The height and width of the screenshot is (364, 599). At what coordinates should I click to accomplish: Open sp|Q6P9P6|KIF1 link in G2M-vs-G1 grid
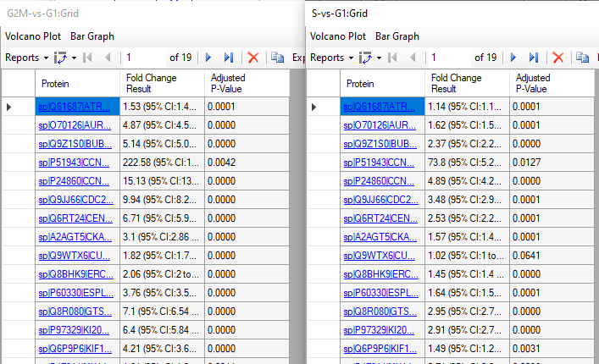pos(75,349)
